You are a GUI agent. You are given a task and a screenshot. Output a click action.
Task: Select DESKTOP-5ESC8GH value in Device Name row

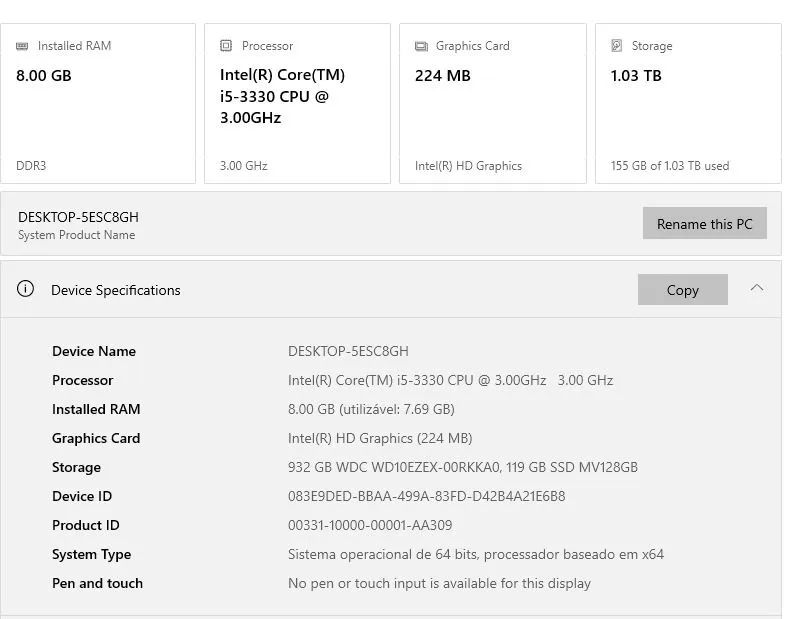coord(348,351)
